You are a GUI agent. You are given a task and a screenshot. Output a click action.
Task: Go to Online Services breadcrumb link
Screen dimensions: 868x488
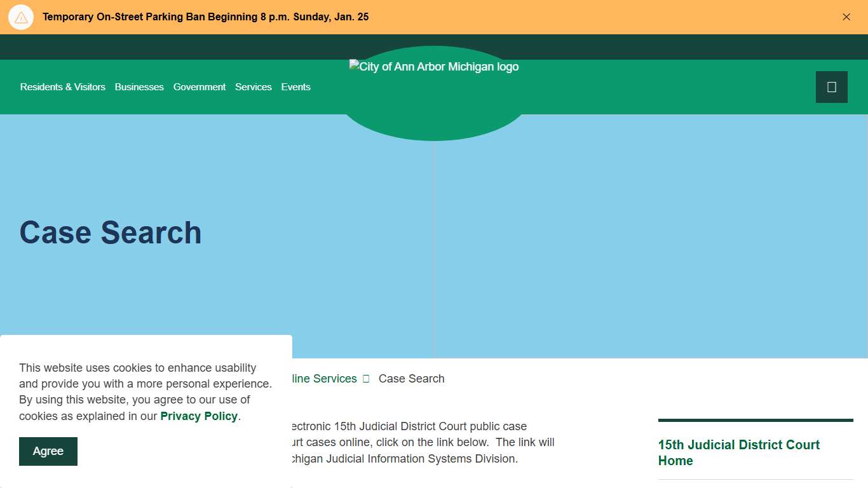325,379
